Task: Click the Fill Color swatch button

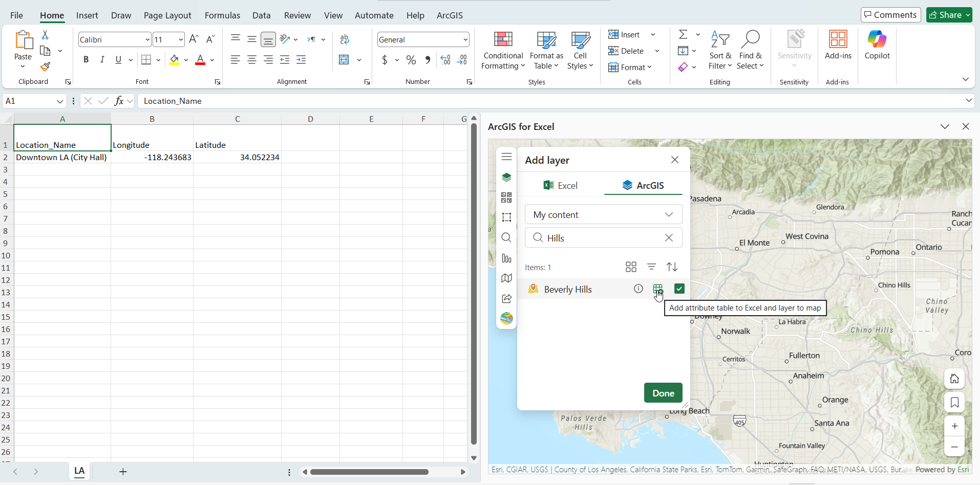Action: 175,60
